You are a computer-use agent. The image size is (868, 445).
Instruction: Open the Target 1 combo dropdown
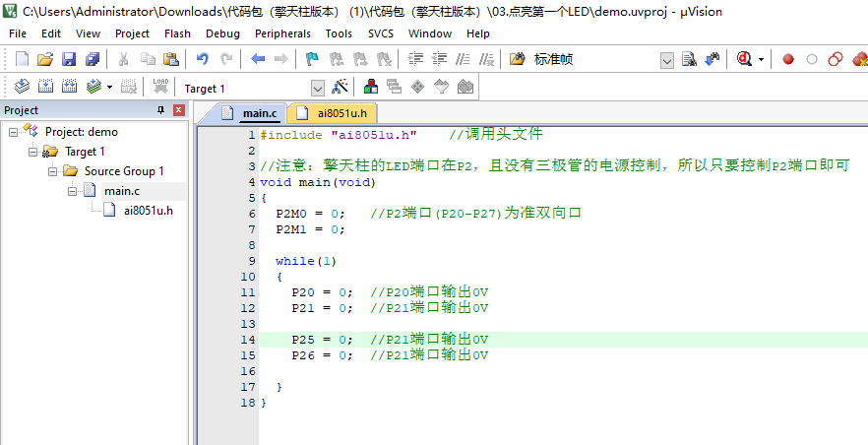[x=317, y=88]
